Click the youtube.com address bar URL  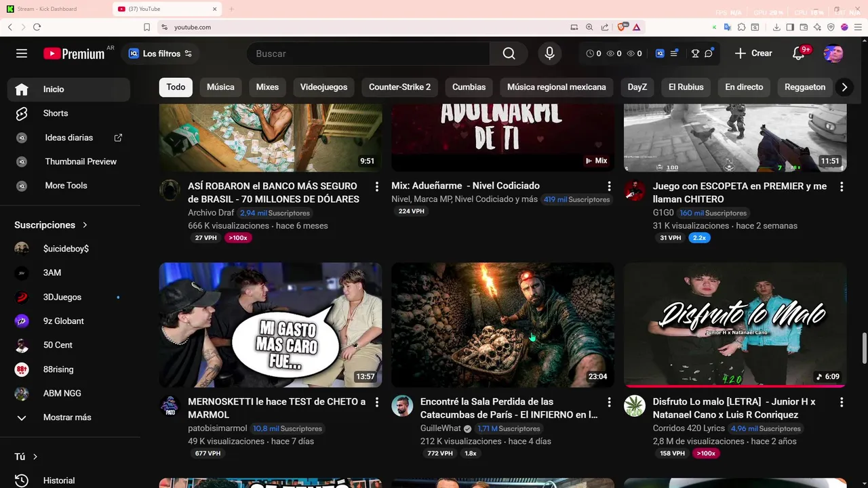pos(193,27)
